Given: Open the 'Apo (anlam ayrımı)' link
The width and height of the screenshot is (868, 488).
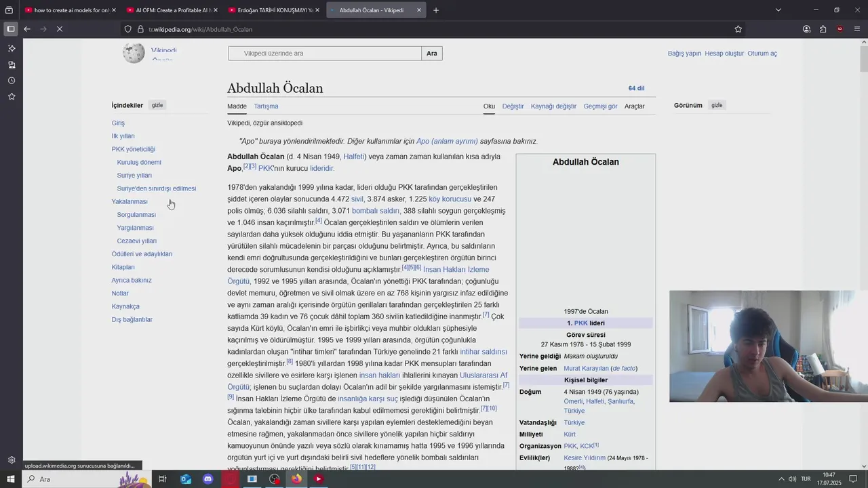Looking at the screenshot, I should 447,142.
